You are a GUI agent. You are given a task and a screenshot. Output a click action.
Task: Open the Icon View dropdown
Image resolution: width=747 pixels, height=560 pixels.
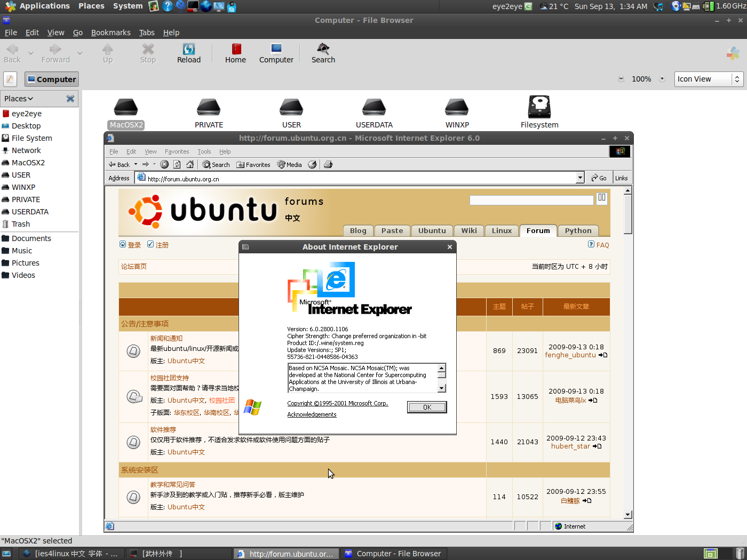(709, 79)
